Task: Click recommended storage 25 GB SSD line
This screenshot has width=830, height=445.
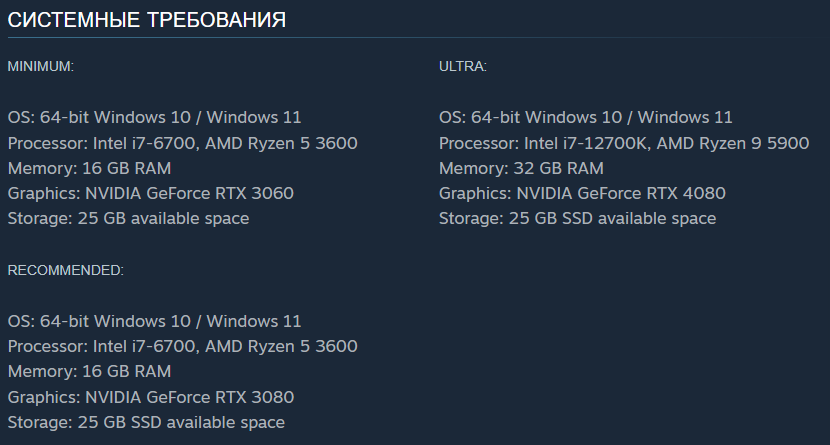Action: [146, 422]
